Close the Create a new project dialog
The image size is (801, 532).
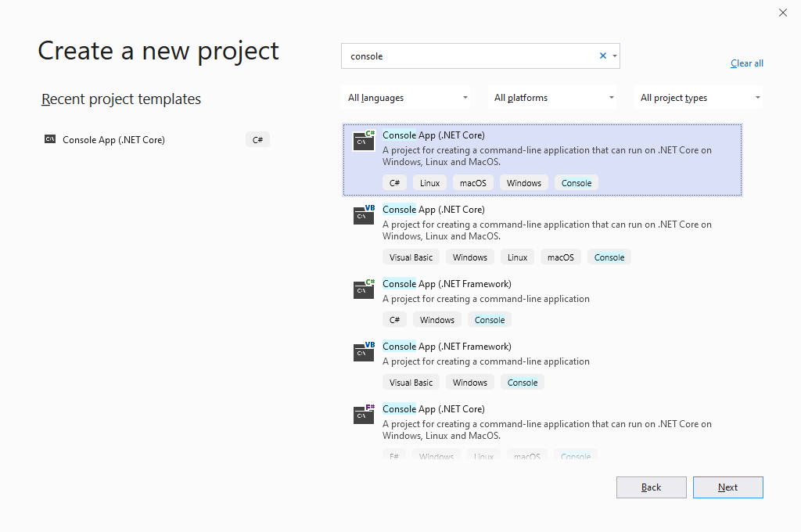(x=782, y=13)
